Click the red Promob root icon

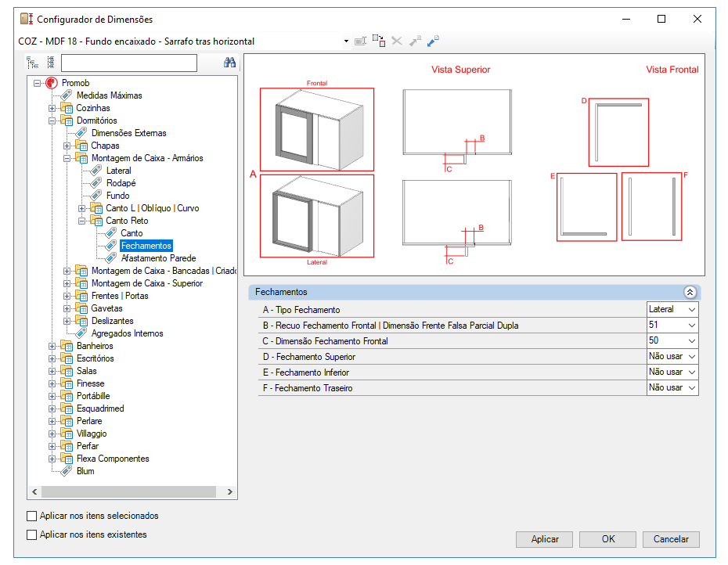tap(51, 83)
